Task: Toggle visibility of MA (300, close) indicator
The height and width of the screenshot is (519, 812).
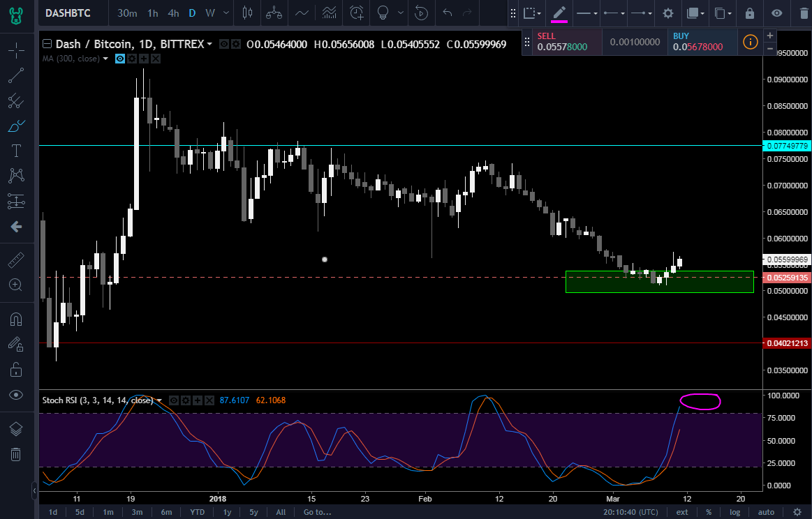Action: click(x=119, y=59)
